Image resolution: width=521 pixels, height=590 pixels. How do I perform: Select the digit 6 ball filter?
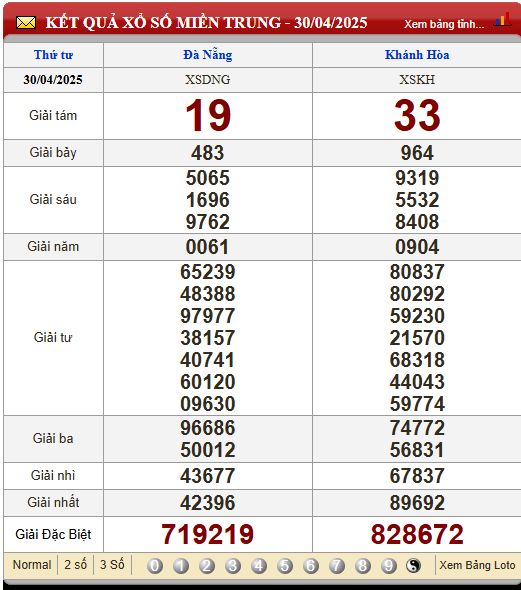point(311,566)
